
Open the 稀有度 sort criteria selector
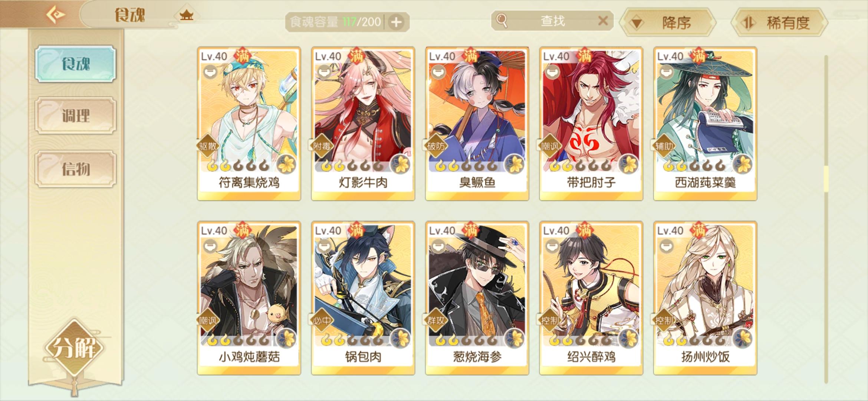click(779, 23)
